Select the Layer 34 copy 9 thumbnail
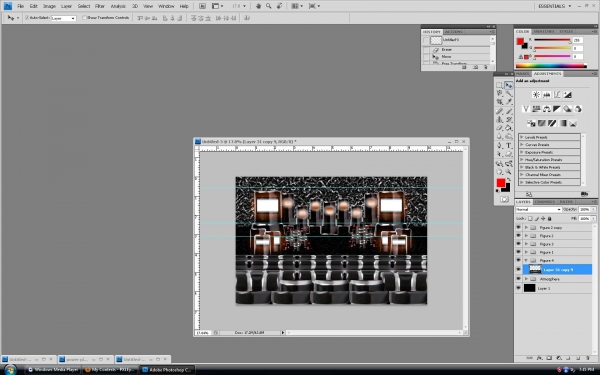 535,269
